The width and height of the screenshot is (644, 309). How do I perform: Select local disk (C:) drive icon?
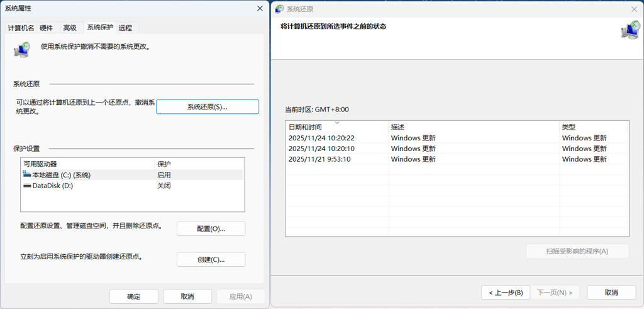26,174
